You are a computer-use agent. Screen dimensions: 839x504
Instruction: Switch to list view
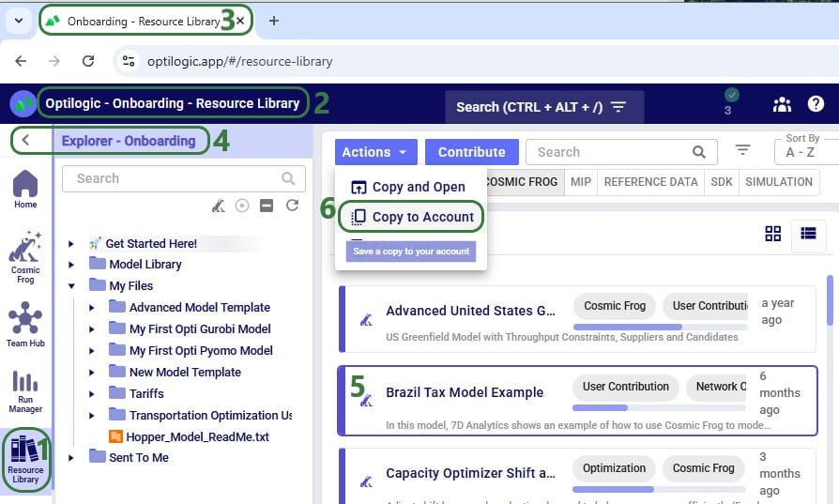(808, 234)
